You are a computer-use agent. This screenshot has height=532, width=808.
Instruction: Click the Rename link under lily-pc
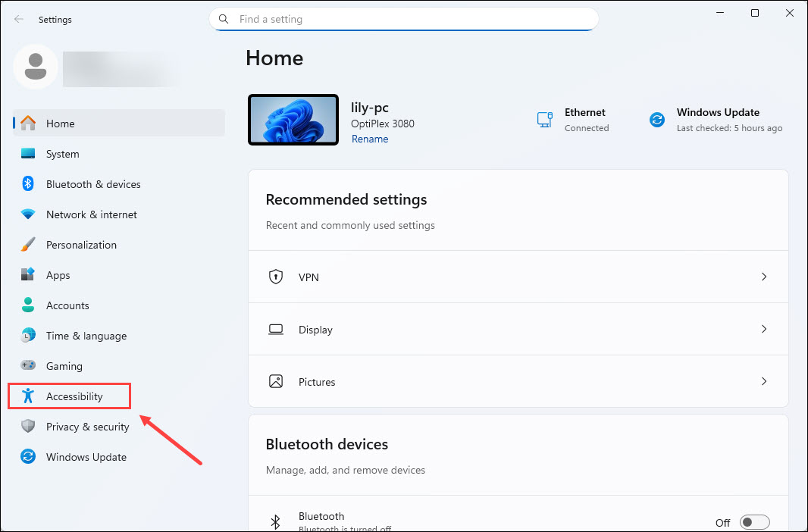[370, 139]
